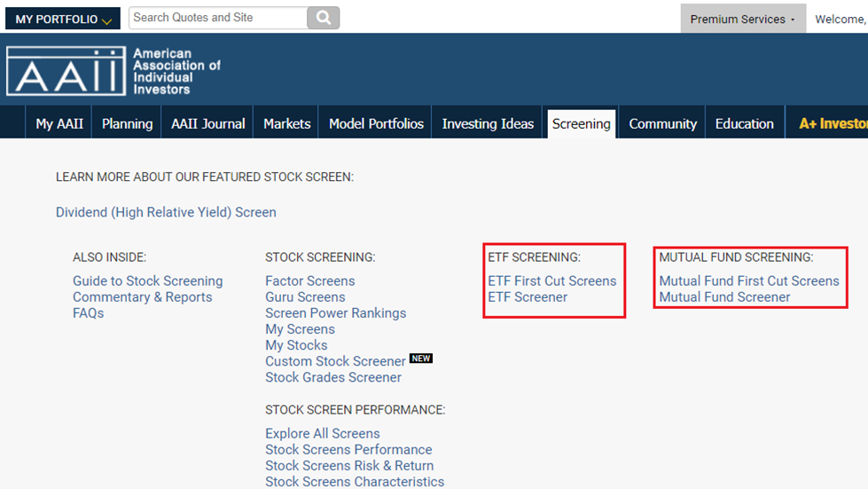Type in the Search Quotes and Site field
Screen dimensions: 868x489
(217, 18)
